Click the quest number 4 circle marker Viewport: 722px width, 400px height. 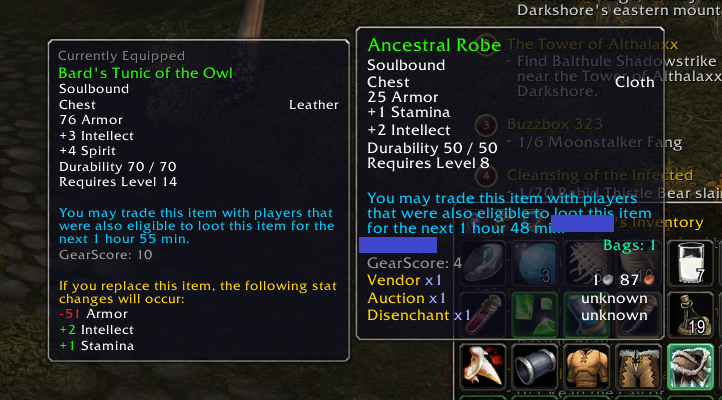click(486, 176)
